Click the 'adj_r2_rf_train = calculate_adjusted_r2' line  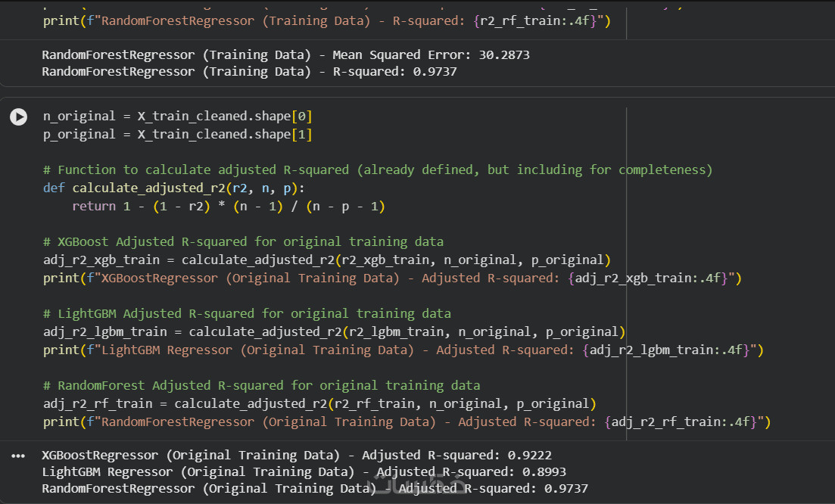coord(319,404)
